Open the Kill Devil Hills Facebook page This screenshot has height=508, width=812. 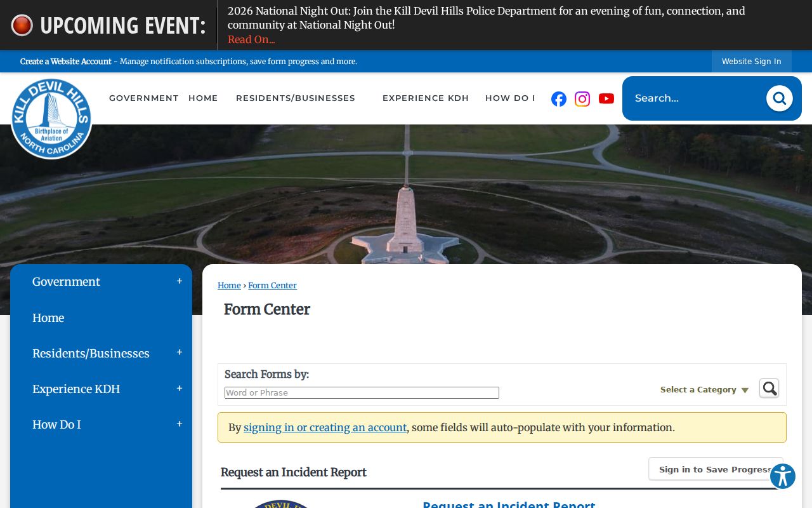tap(559, 98)
